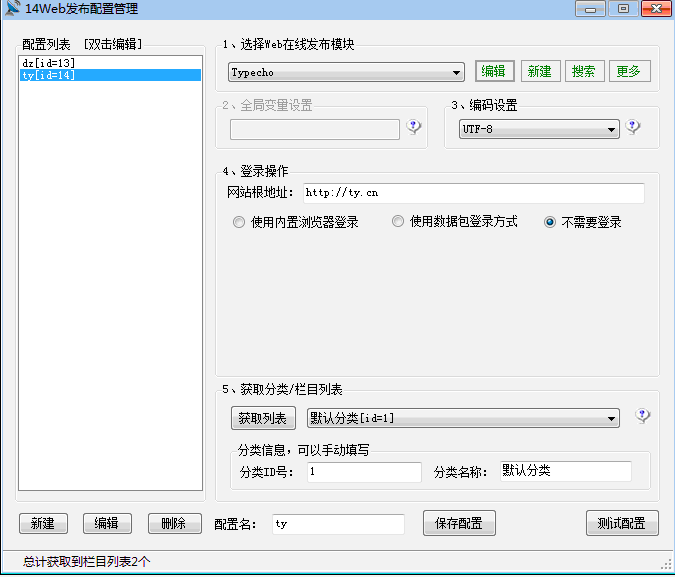Click 获取列表 button
The height and width of the screenshot is (577, 675).
(263, 418)
